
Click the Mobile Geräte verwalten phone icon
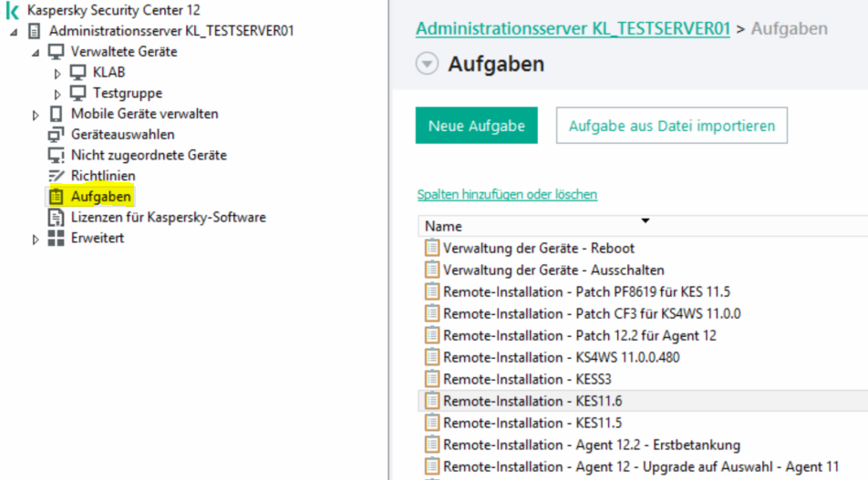56,114
